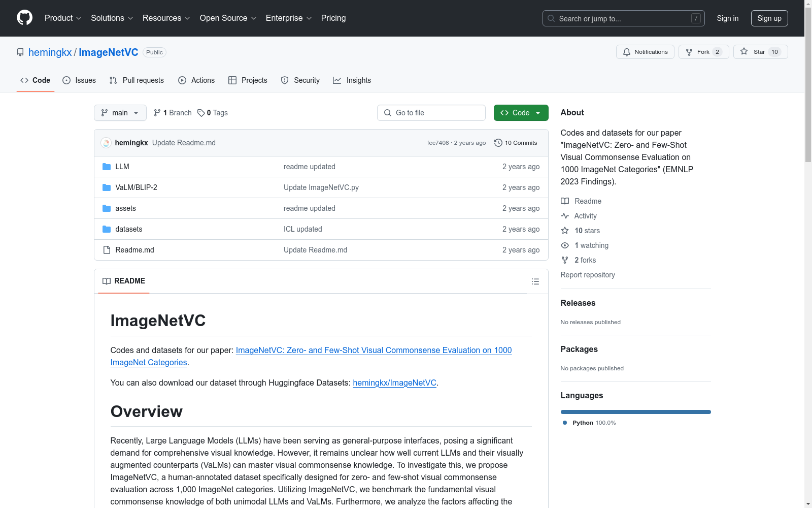Click the pulse icon beside Activity
Image resolution: width=812 pixels, height=508 pixels.
pos(565,216)
